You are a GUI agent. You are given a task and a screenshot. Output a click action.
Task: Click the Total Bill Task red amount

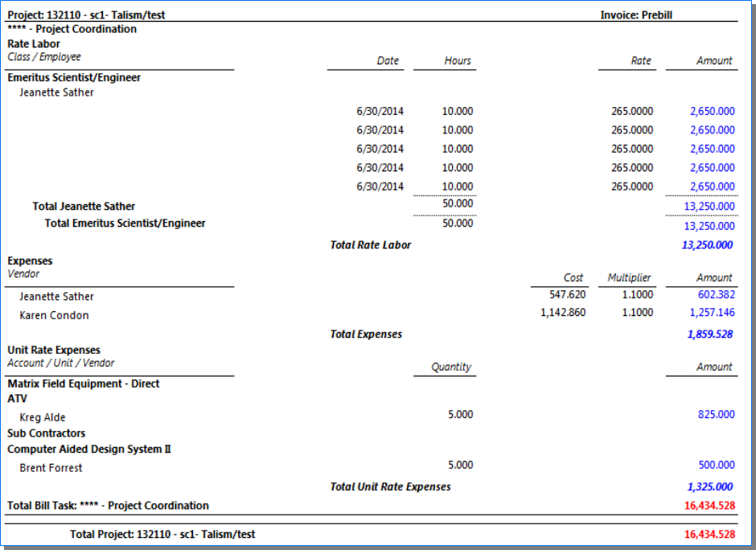[709, 506]
